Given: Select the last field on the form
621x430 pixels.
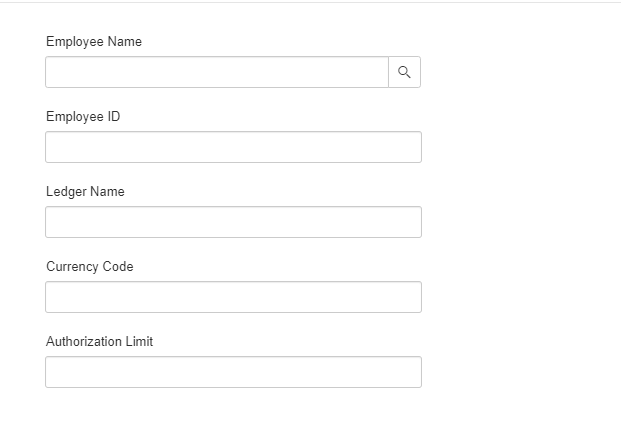Looking at the screenshot, I should click(x=234, y=372).
